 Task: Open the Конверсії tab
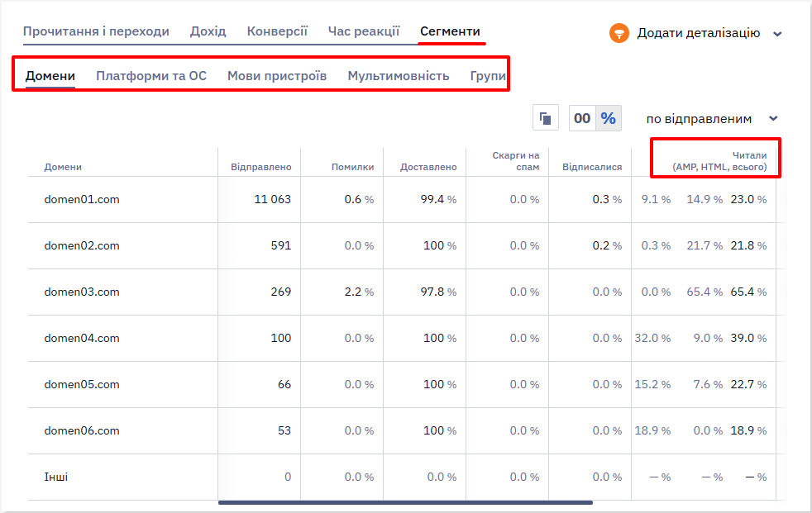tap(277, 31)
